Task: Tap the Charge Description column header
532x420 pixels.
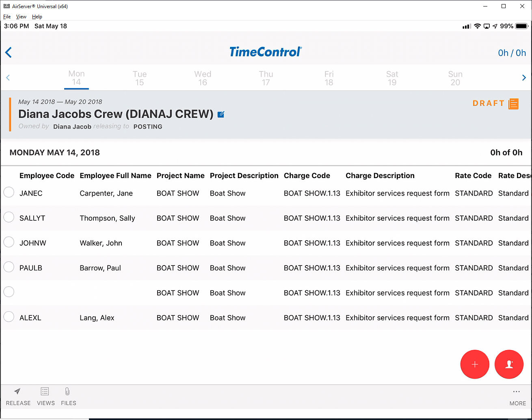Action: pyautogui.click(x=380, y=176)
